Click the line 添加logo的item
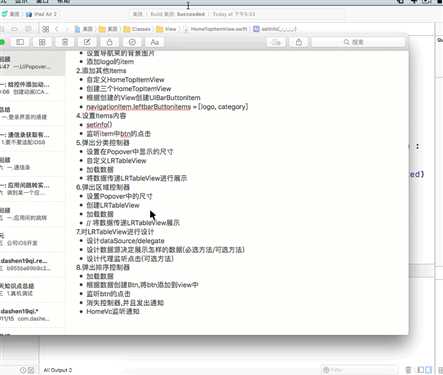 click(x=110, y=62)
